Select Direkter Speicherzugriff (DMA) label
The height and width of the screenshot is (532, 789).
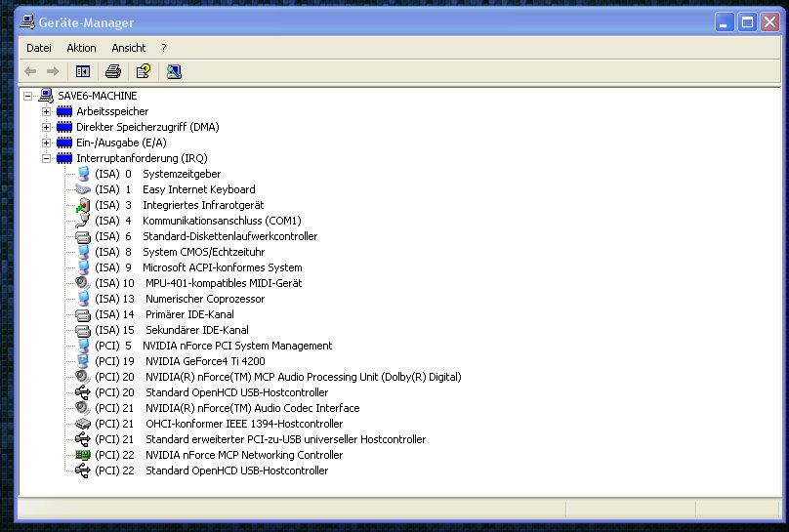pos(147,127)
